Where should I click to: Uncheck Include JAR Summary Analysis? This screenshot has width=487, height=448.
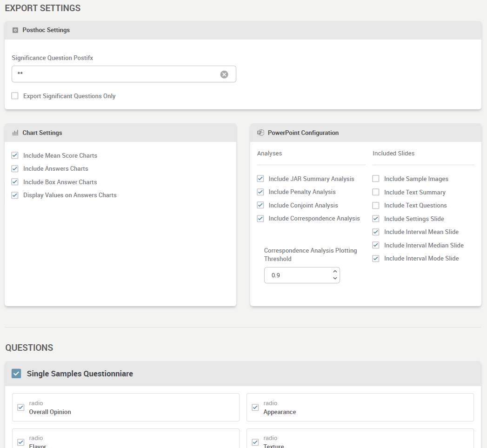tap(260, 179)
